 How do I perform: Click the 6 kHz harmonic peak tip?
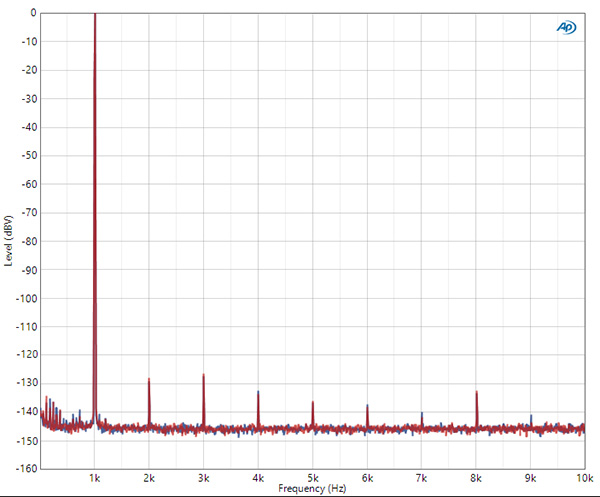[367, 406]
